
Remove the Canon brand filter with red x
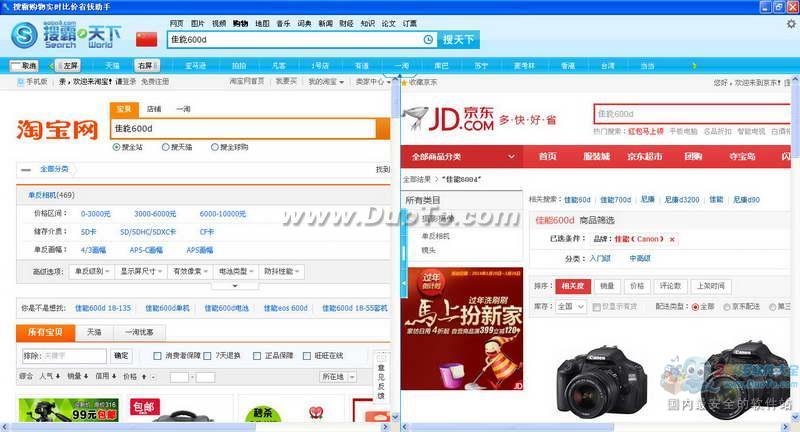672,239
